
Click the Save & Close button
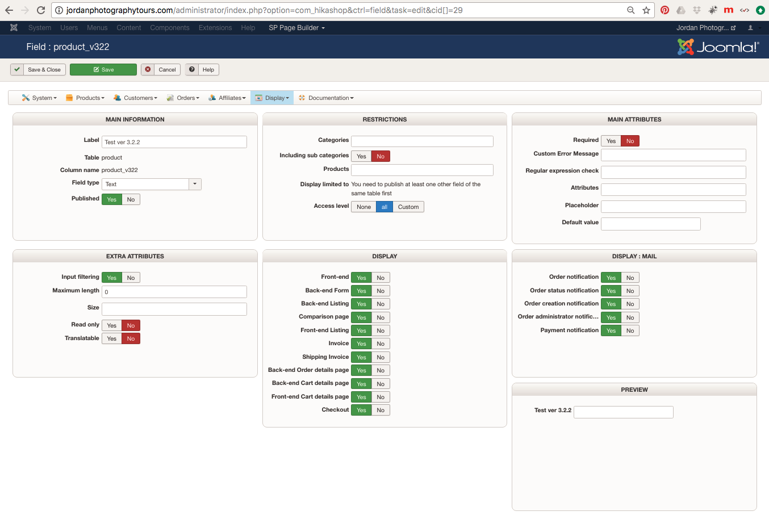[38, 69]
